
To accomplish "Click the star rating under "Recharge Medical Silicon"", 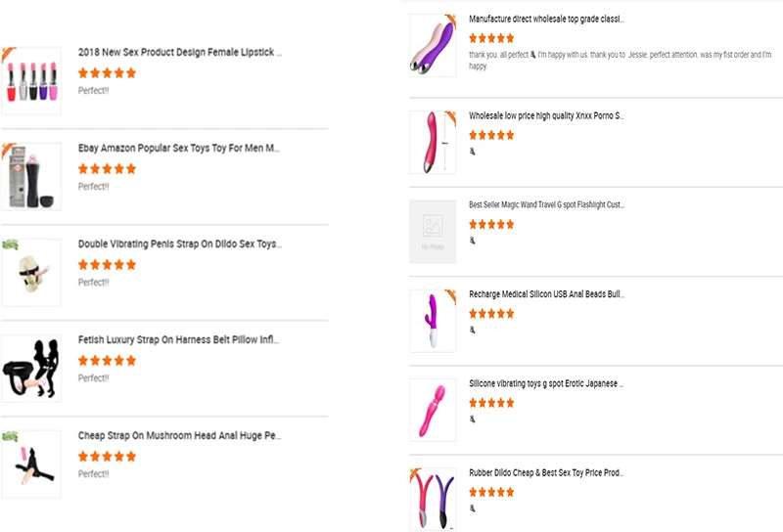I will point(491,314).
